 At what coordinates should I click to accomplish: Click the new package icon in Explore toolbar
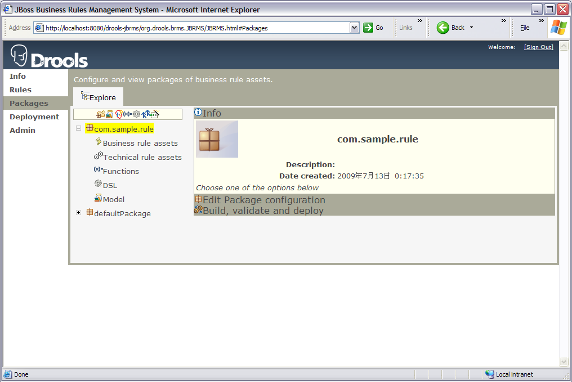(100, 114)
